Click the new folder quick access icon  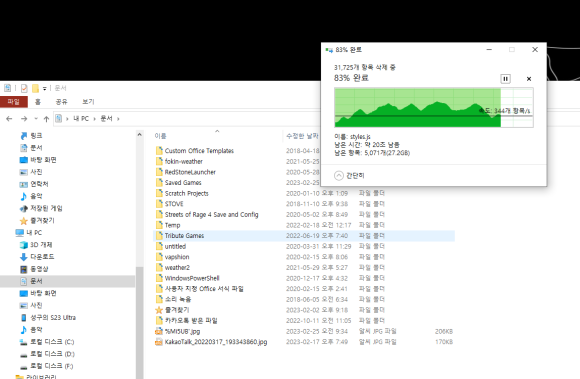coord(36,88)
